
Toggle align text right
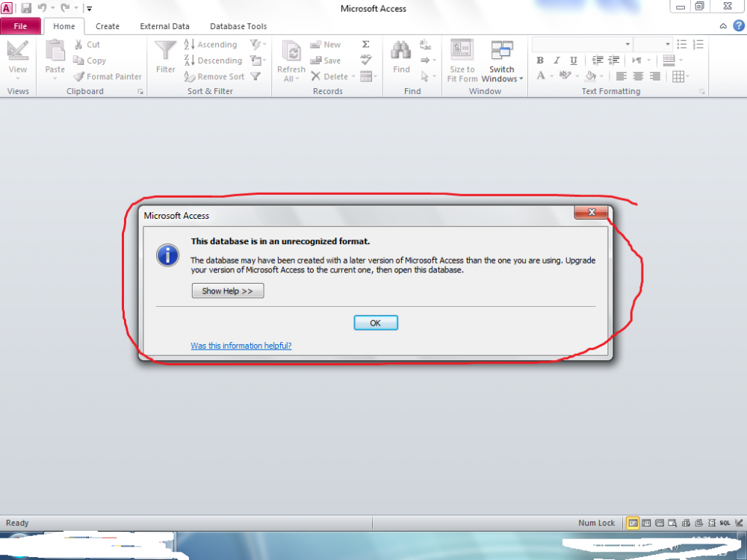(x=655, y=76)
